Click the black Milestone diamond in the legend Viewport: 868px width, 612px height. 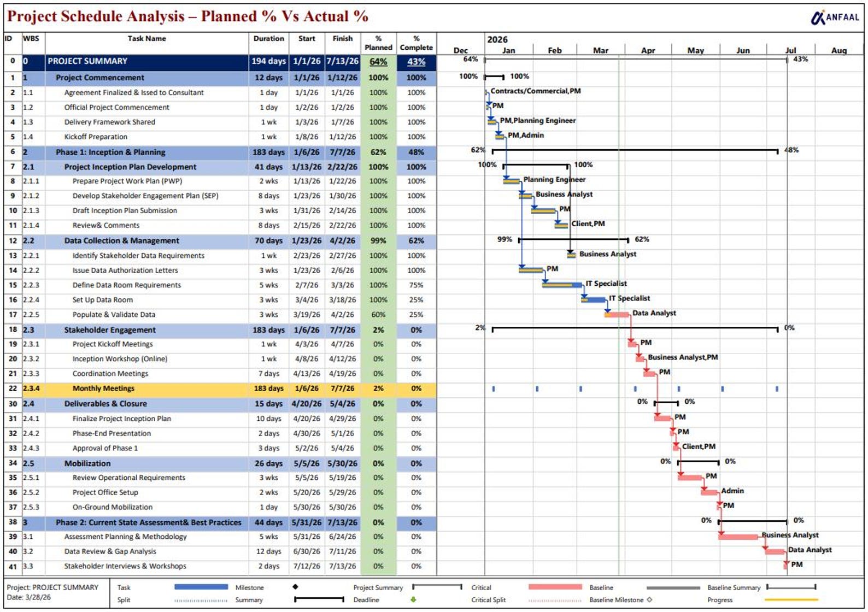click(x=295, y=587)
